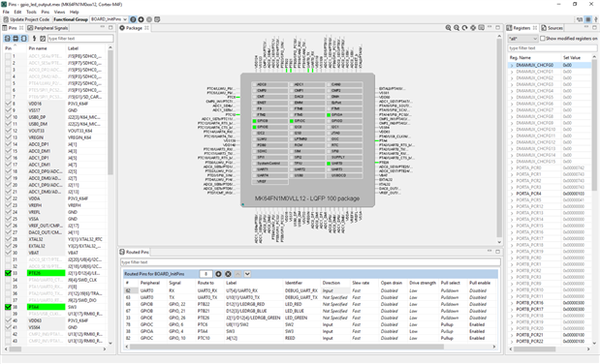Click the lightning bolt icon in Pins view
Image resolution: width=600 pixels, height=364 pixels.
pos(34,38)
